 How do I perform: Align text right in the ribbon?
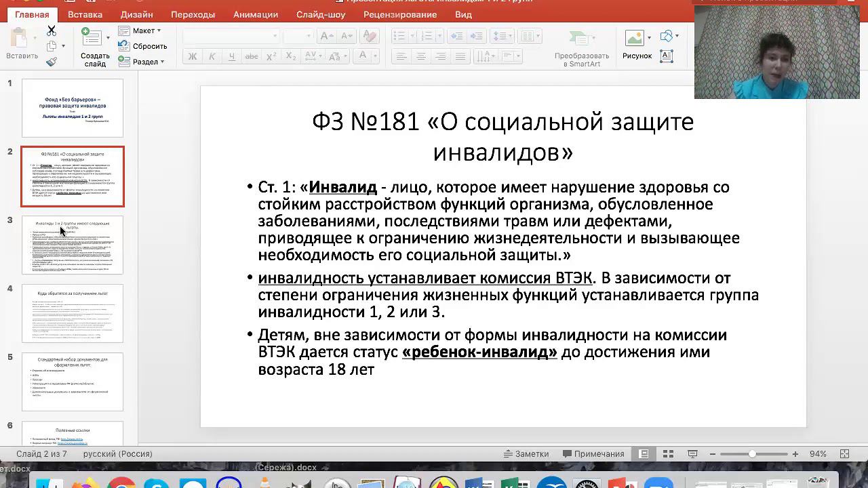click(x=441, y=56)
